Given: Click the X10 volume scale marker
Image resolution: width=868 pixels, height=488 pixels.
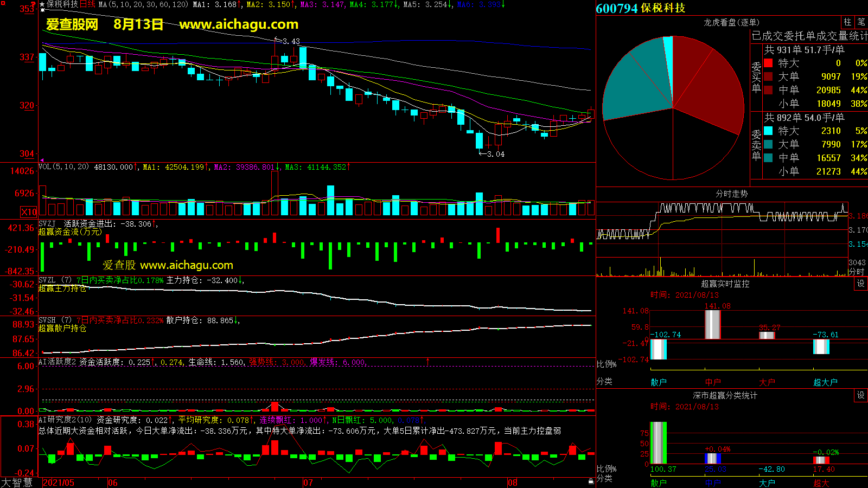Looking at the screenshot, I should point(29,212).
